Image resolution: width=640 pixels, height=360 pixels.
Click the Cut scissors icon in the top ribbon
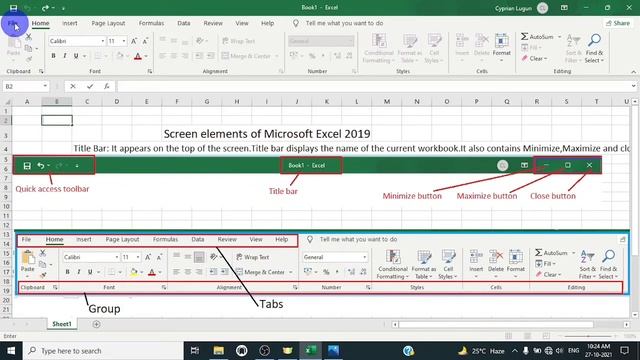[x=29, y=37]
